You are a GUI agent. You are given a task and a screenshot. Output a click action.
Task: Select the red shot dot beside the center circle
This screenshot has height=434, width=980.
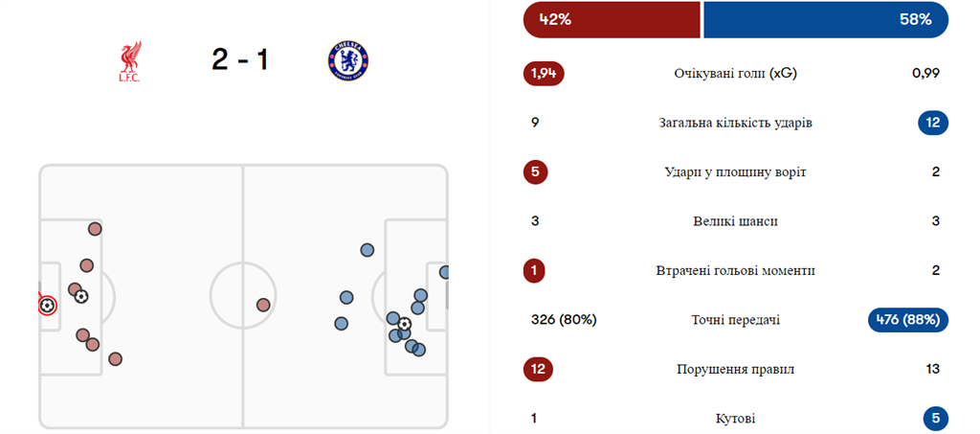[x=263, y=306]
